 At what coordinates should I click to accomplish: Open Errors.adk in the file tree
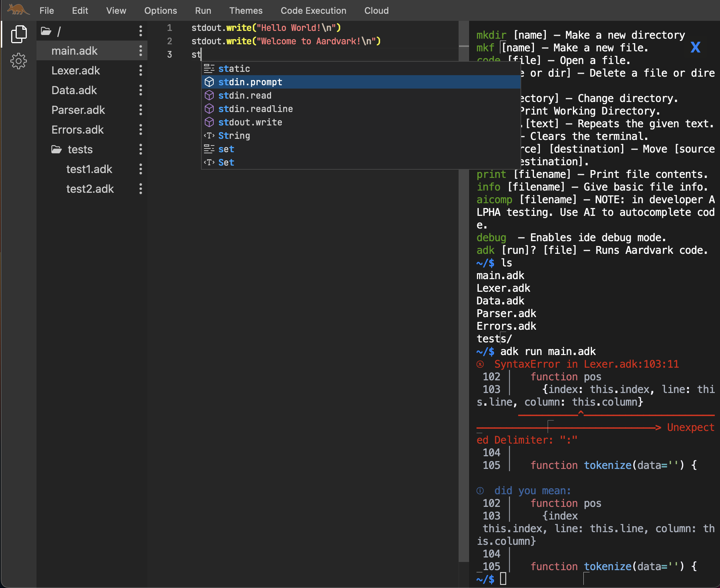[x=77, y=130]
